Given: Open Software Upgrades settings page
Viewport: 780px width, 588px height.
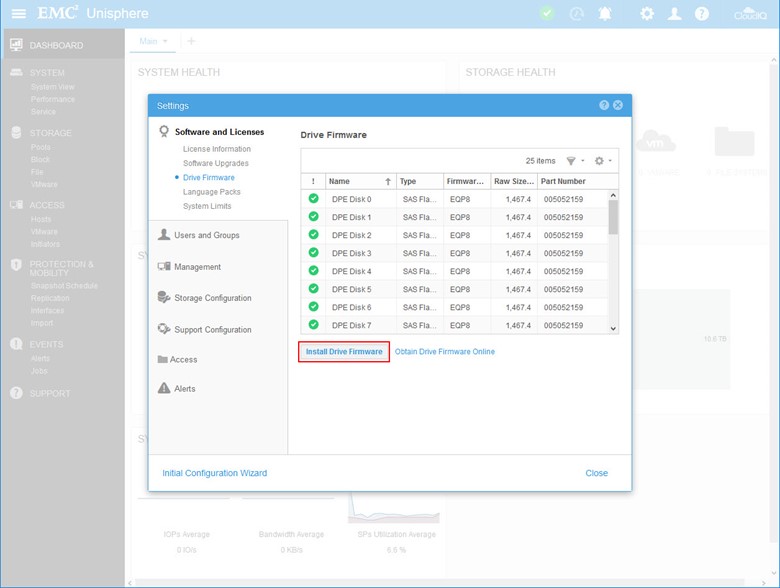Looking at the screenshot, I should [215, 163].
